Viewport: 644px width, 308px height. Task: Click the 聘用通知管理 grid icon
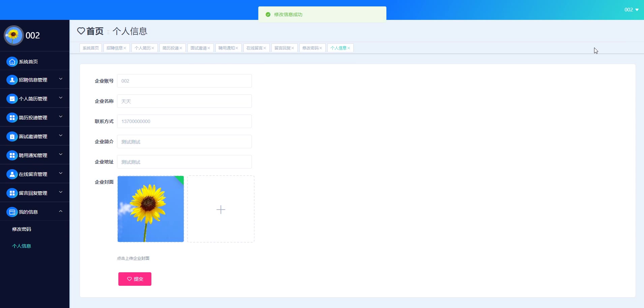(12, 155)
